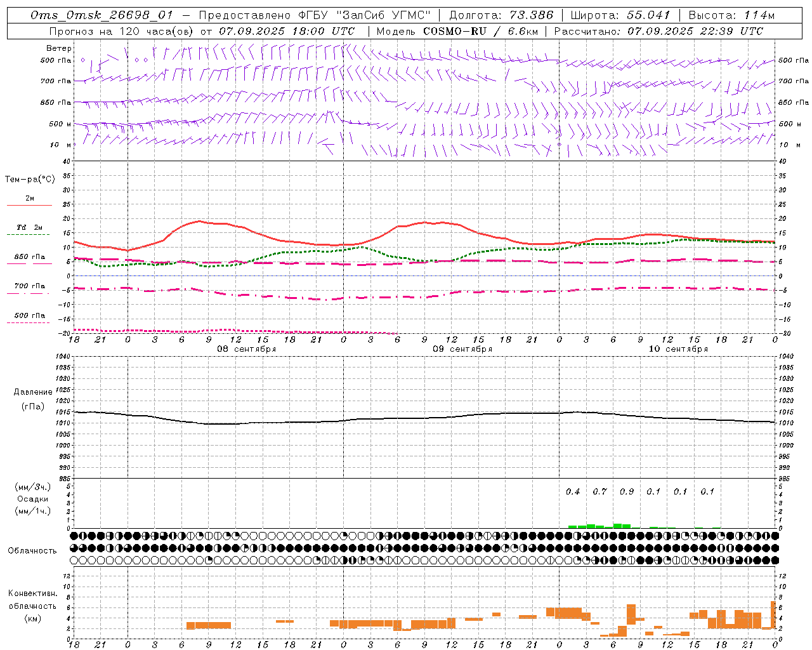Click the Модель COSMO-RU / 6.6км label
The height and width of the screenshot is (650, 812).
click(456, 31)
